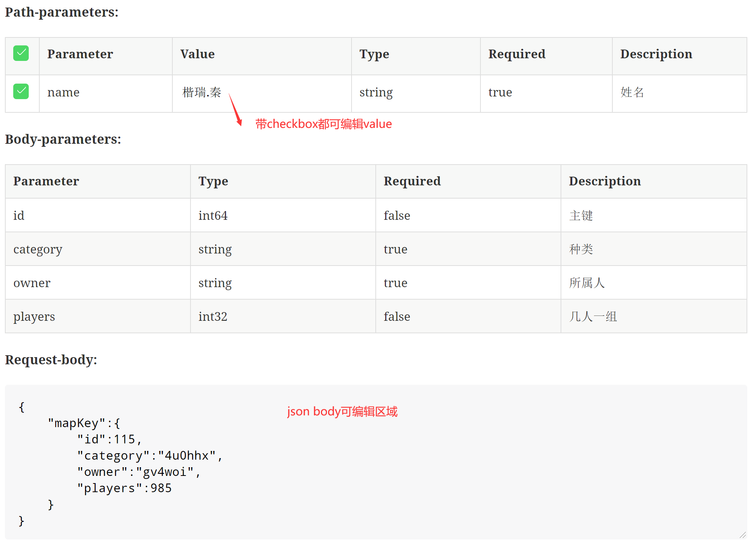Click the Body-parameters section heading

click(63, 139)
